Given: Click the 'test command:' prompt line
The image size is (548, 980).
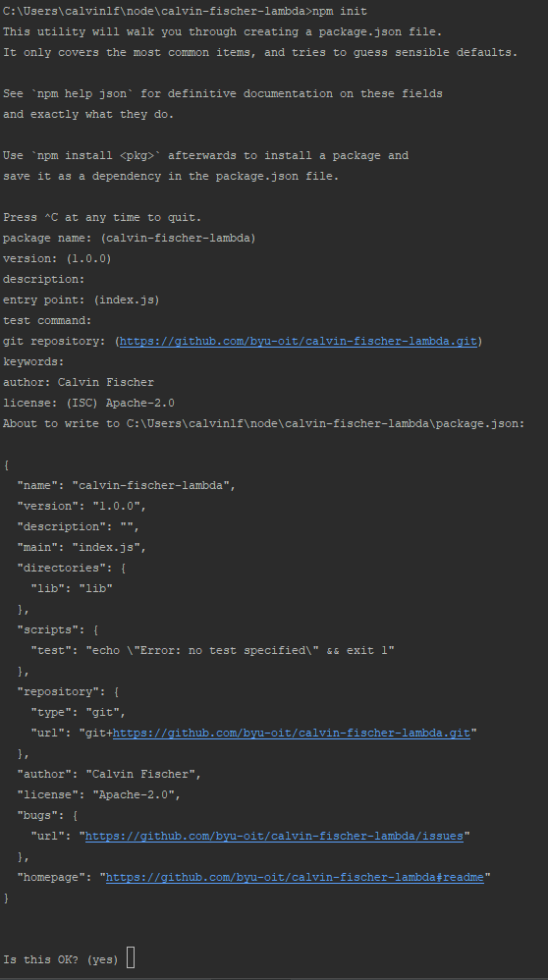Looking at the screenshot, I should [x=47, y=321].
